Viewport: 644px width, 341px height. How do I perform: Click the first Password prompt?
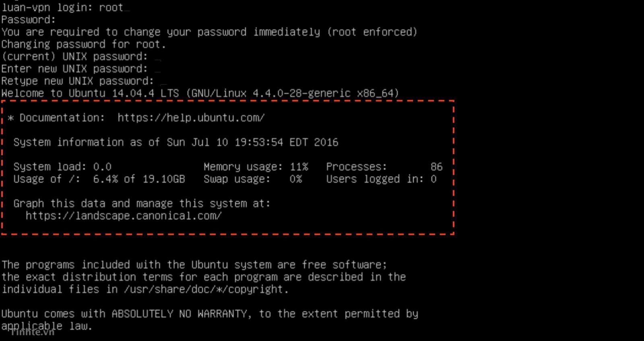28,20
